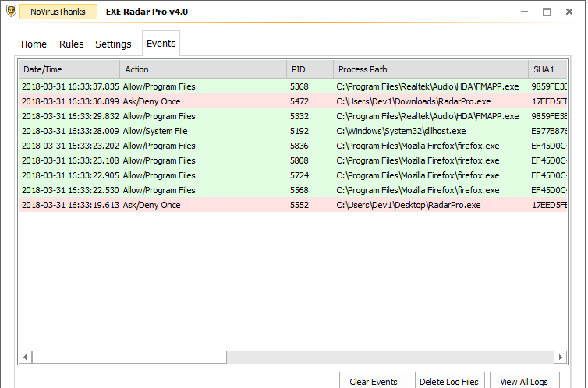Click the Downloads\RadarPro.exe process path

tap(413, 101)
